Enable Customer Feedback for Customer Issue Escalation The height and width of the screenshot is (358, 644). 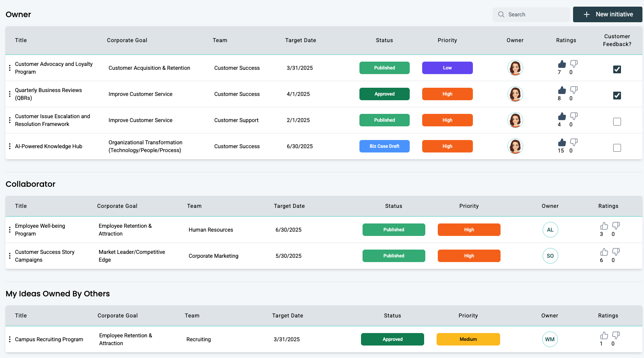coord(617,122)
